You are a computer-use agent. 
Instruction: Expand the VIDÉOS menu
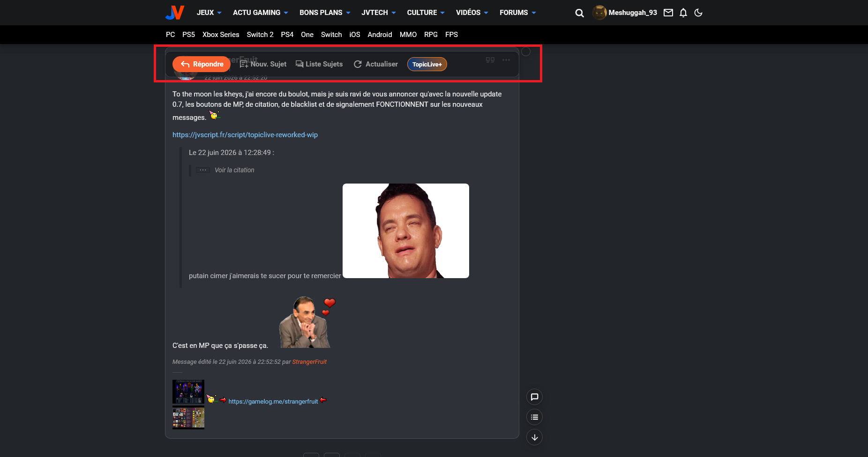(x=472, y=13)
